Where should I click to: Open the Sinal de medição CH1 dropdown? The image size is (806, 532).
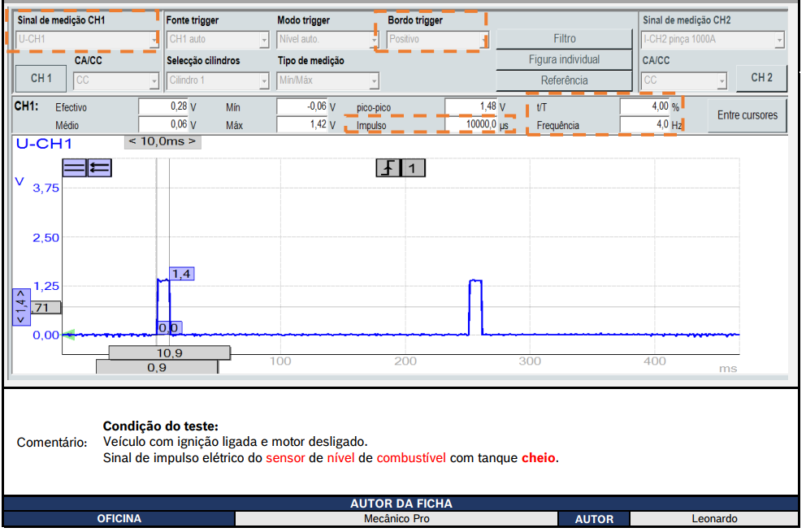[x=87, y=39]
